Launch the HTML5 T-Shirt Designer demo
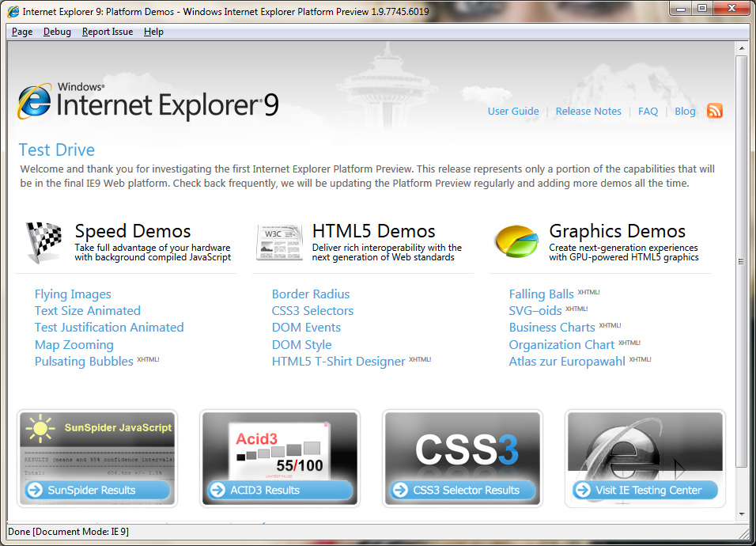The height and width of the screenshot is (546, 756). (338, 362)
